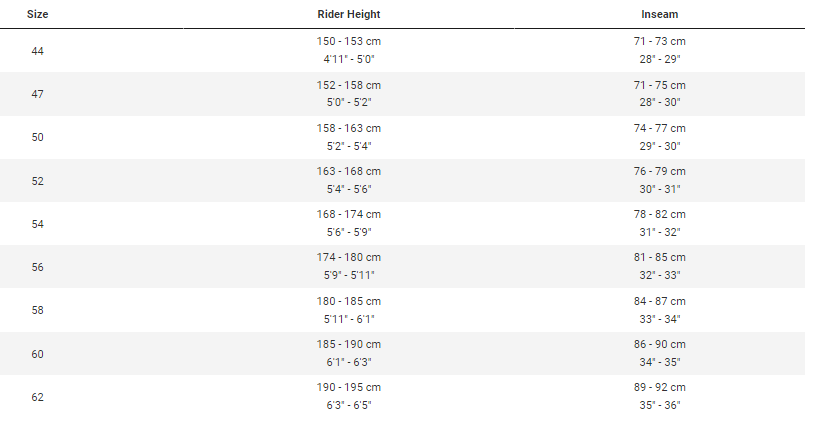Click the Size column header
This screenshot has width=818, height=430.
[38, 14]
